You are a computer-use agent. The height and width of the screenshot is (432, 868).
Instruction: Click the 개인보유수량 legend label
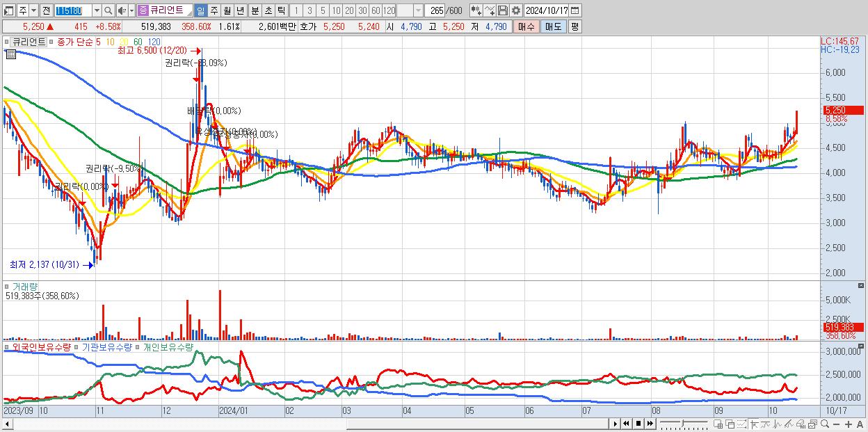click(167, 346)
